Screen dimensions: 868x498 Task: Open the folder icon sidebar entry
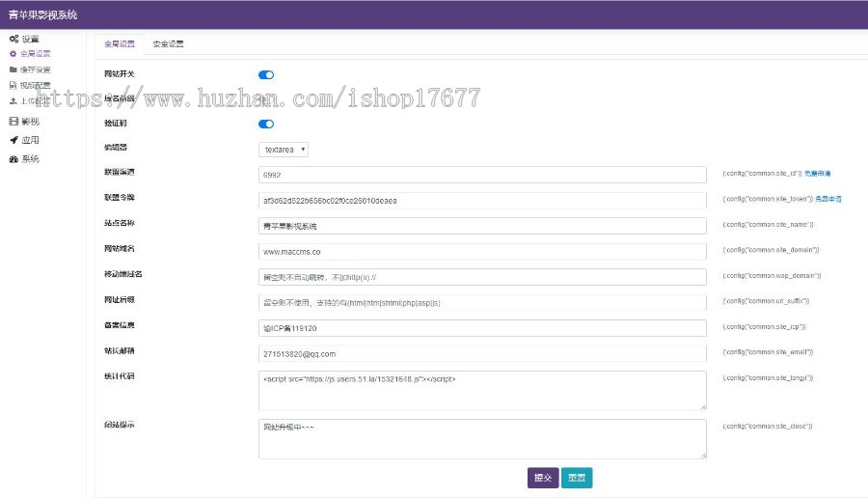[x=31, y=69]
